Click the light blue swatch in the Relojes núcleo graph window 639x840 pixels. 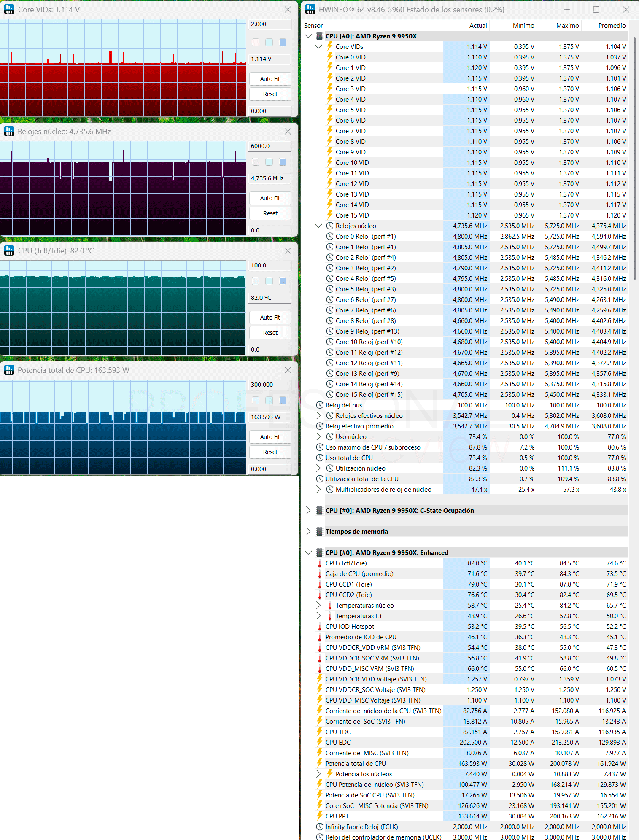click(x=269, y=162)
